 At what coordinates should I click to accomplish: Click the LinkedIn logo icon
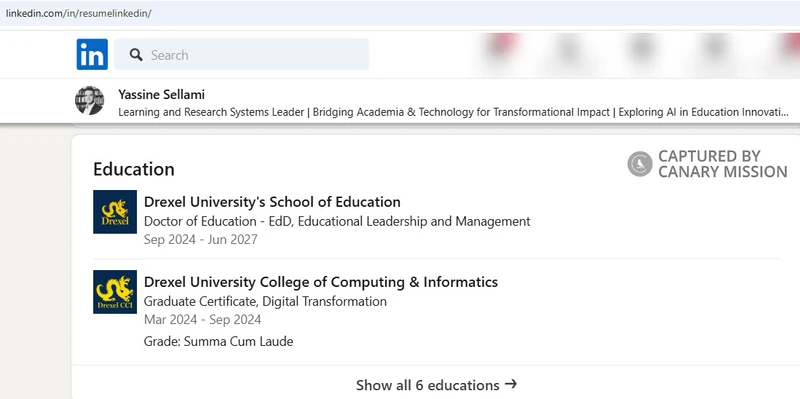[92, 54]
